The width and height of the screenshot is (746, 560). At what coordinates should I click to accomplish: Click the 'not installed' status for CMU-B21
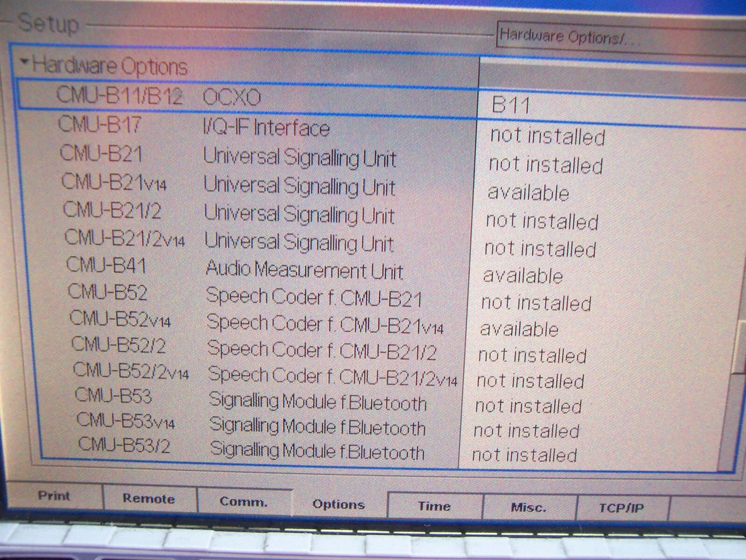point(546,165)
